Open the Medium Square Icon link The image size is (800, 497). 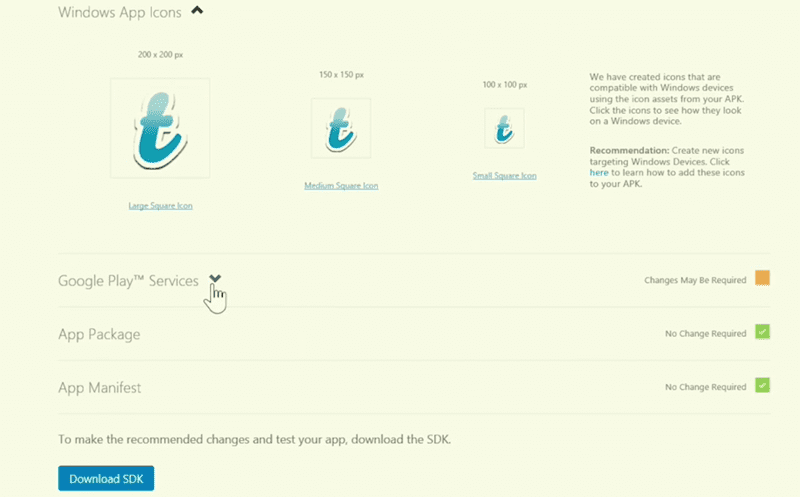point(341,186)
